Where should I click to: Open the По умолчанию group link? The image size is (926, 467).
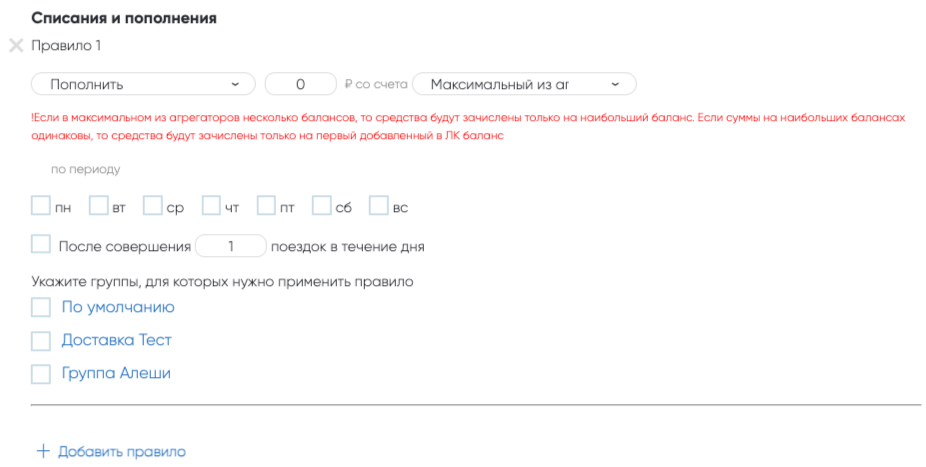(x=118, y=308)
